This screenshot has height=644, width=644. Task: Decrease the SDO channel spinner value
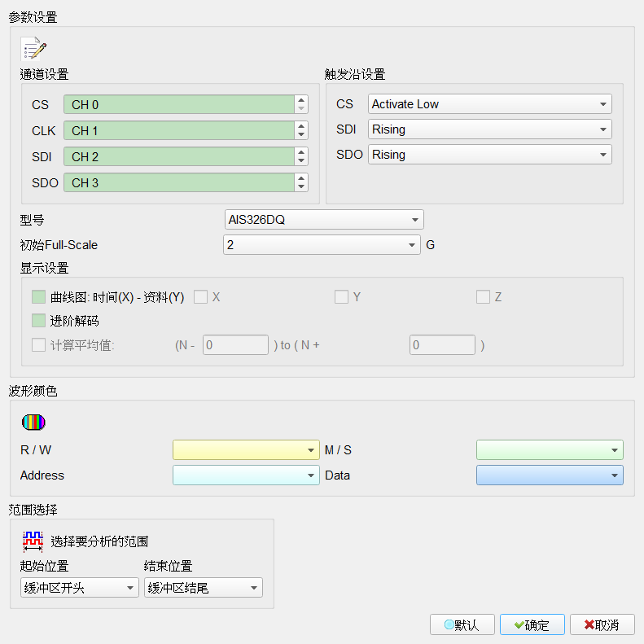301,187
